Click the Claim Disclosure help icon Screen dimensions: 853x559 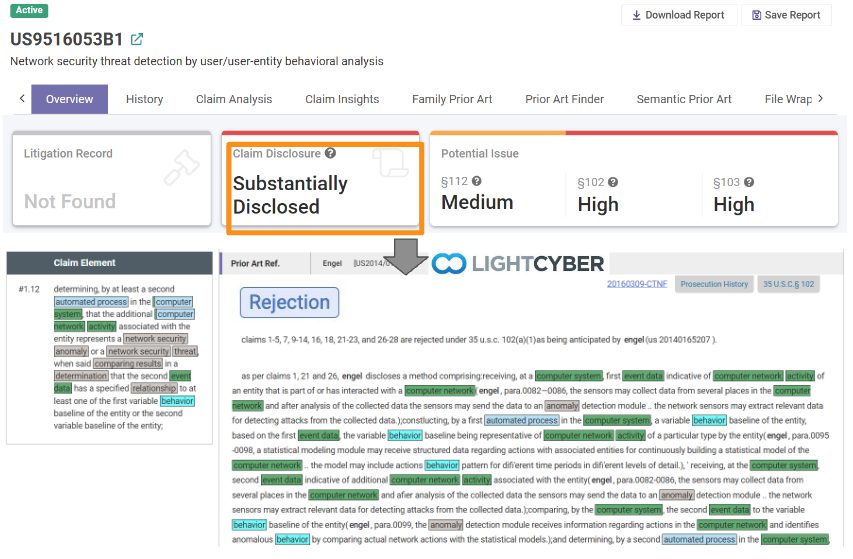tap(330, 154)
